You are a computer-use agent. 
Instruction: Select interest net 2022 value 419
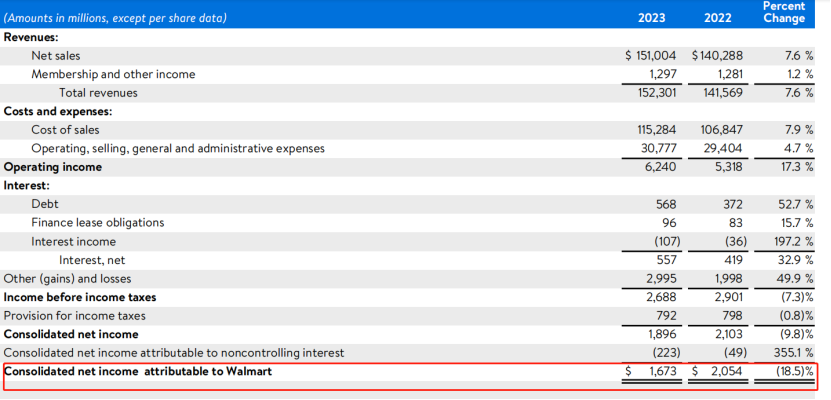[x=733, y=260]
